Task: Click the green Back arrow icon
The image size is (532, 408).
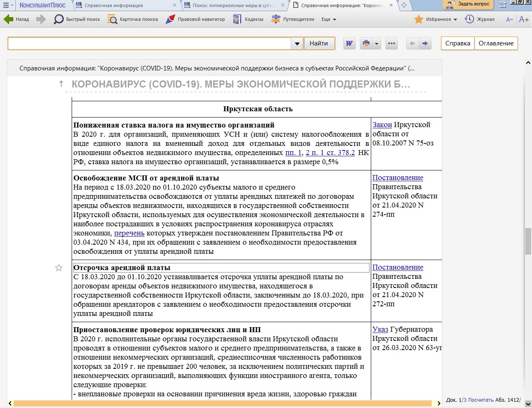Action: pos(9,19)
